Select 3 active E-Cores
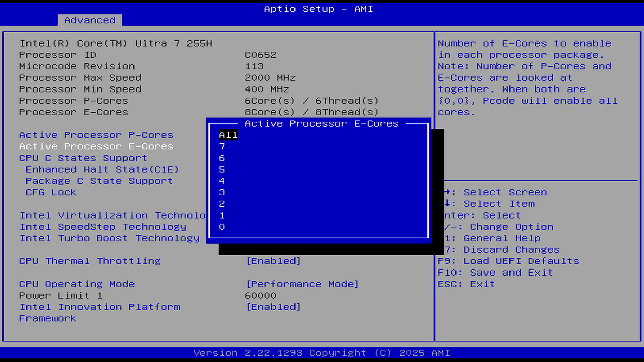 coord(222,192)
